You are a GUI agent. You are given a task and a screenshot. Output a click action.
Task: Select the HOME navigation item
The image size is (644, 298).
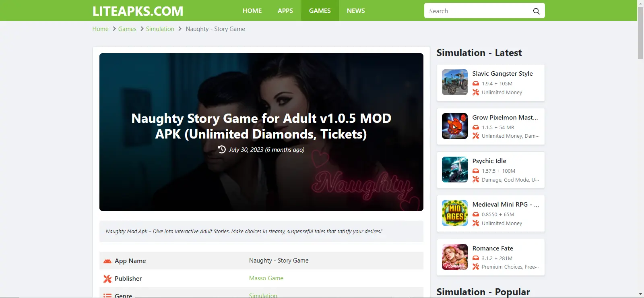(x=252, y=10)
